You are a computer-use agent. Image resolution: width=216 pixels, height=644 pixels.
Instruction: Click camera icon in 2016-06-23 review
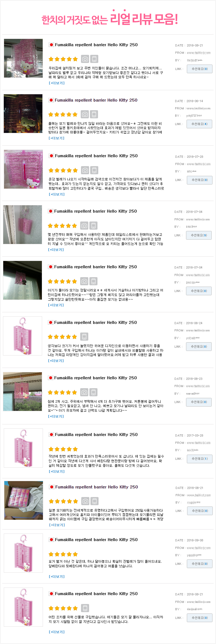coord(84,392)
